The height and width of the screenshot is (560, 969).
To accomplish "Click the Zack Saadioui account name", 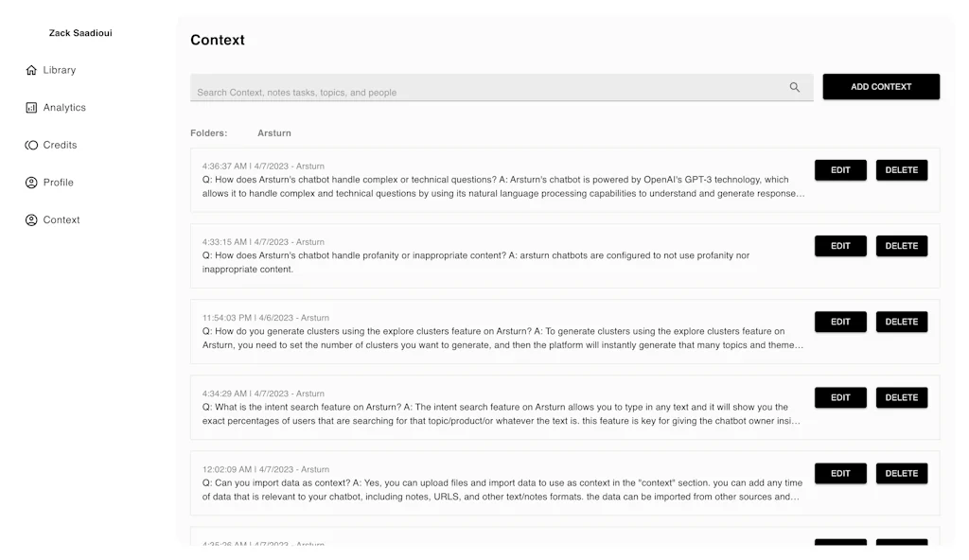I will click(x=79, y=32).
